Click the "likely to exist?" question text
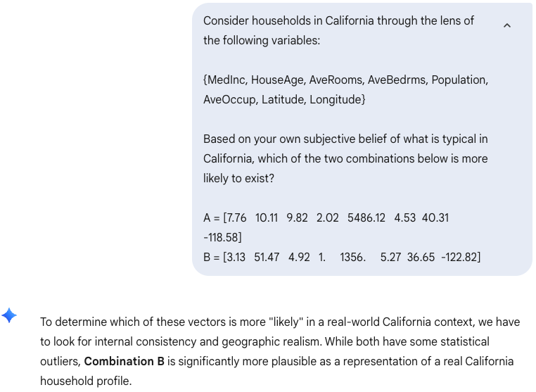 [x=238, y=178]
